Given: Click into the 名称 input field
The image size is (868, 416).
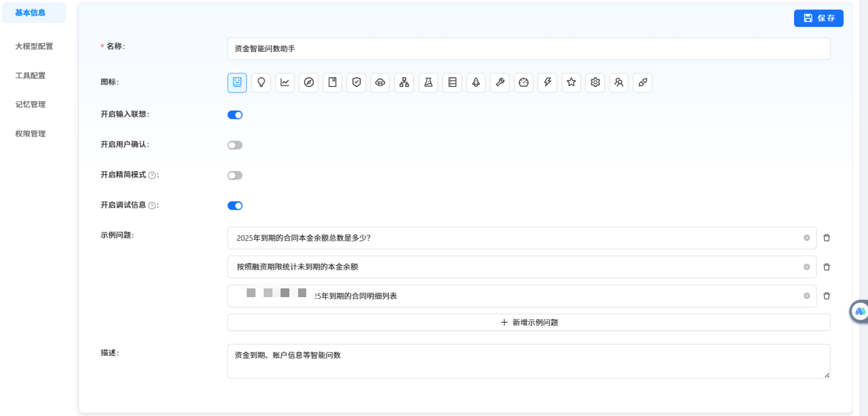Looking at the screenshot, I should pos(529,49).
